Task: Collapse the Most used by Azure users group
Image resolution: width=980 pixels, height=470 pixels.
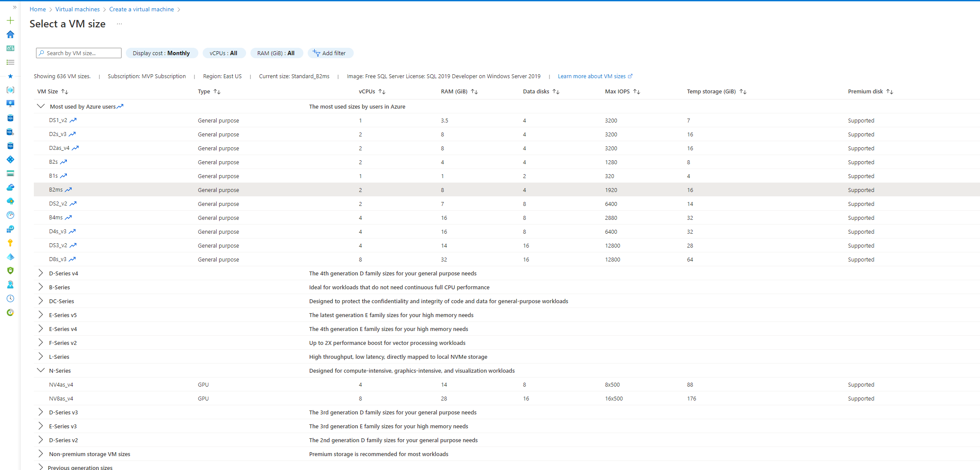Action: pos(41,106)
